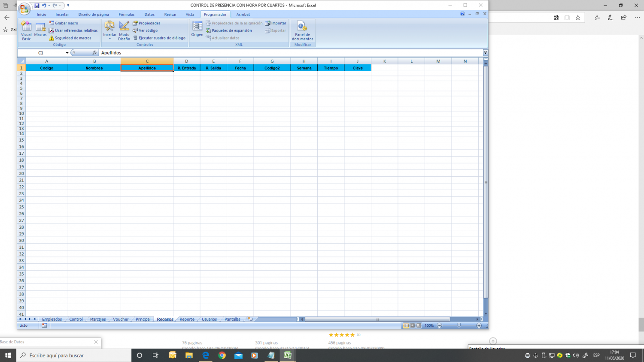The height and width of the screenshot is (362, 644).
Task: Select the Empleados sheet tab
Action: (52, 319)
